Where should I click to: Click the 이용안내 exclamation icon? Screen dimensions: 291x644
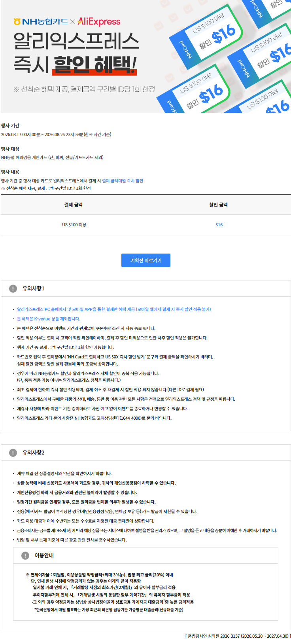point(25,555)
